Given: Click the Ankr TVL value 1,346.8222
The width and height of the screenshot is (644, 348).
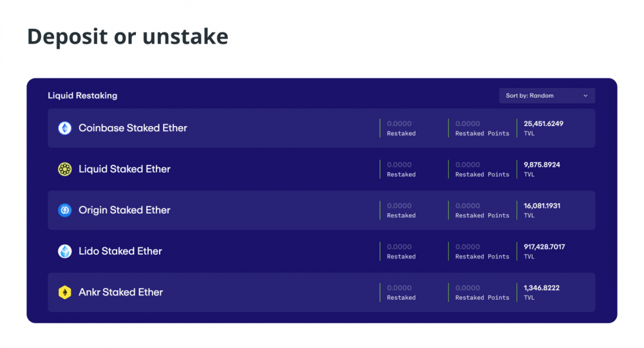Looking at the screenshot, I should [542, 288].
